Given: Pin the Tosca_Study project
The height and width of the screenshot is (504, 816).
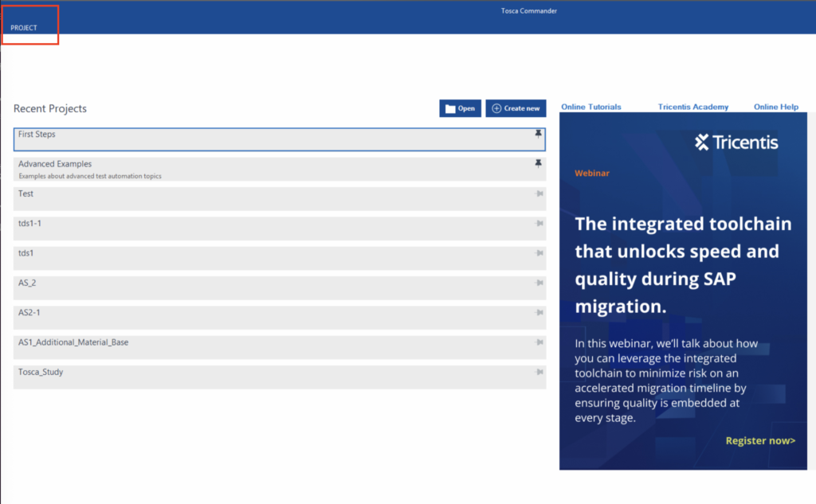Looking at the screenshot, I should (x=539, y=371).
